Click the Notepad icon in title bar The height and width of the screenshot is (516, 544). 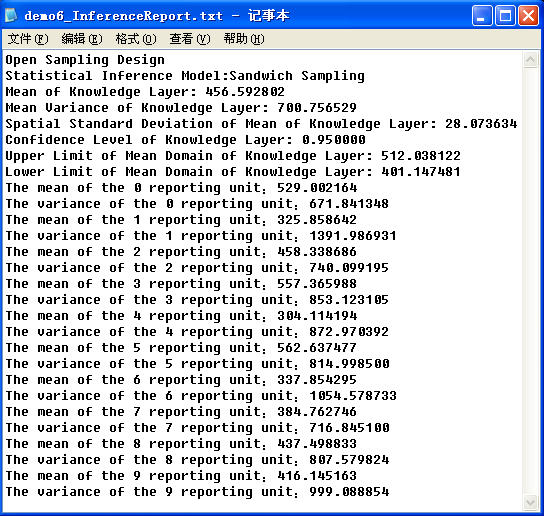[x=11, y=15]
